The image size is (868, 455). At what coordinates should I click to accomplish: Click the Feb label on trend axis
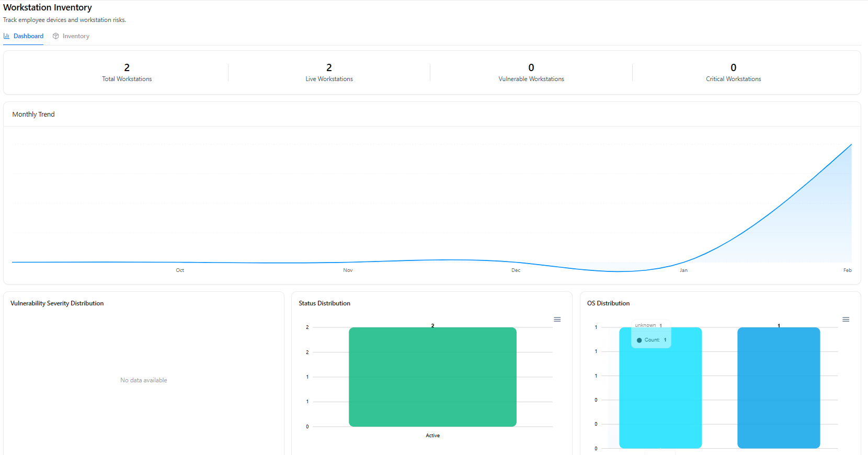[847, 270]
